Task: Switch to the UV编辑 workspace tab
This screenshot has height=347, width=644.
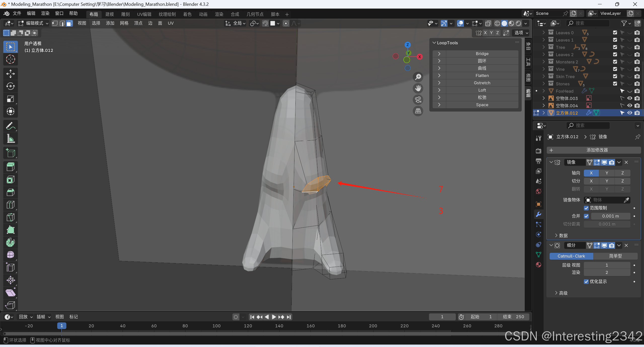Action: tap(144, 14)
